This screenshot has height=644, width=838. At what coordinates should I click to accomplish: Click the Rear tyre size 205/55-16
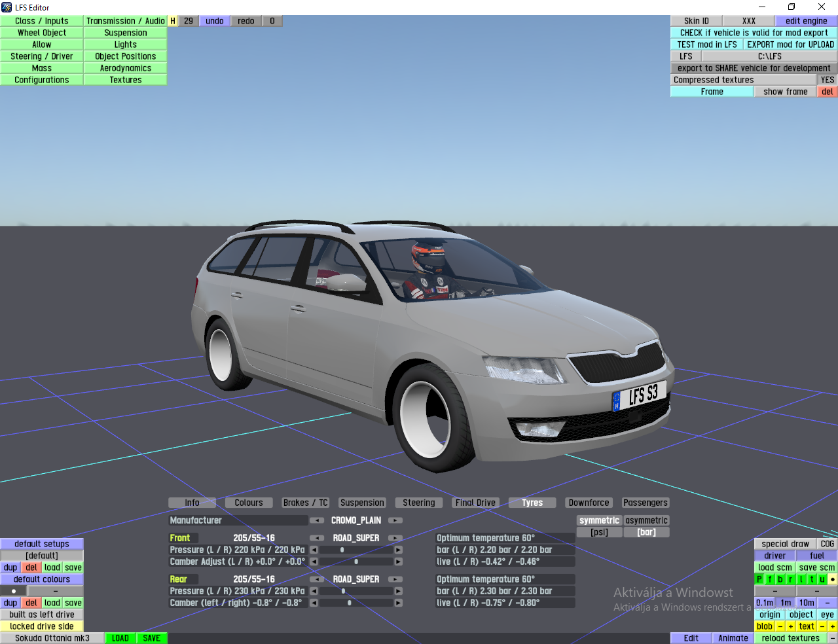point(254,579)
